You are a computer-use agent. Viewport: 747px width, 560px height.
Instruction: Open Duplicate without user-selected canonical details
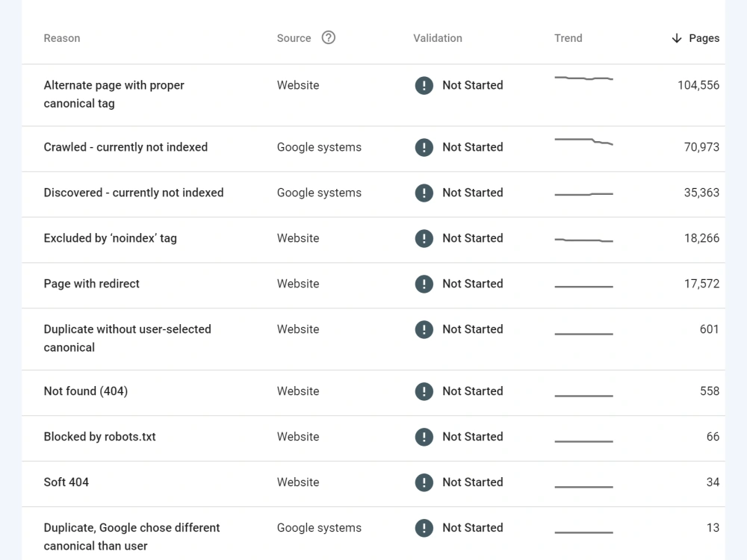[127, 338]
